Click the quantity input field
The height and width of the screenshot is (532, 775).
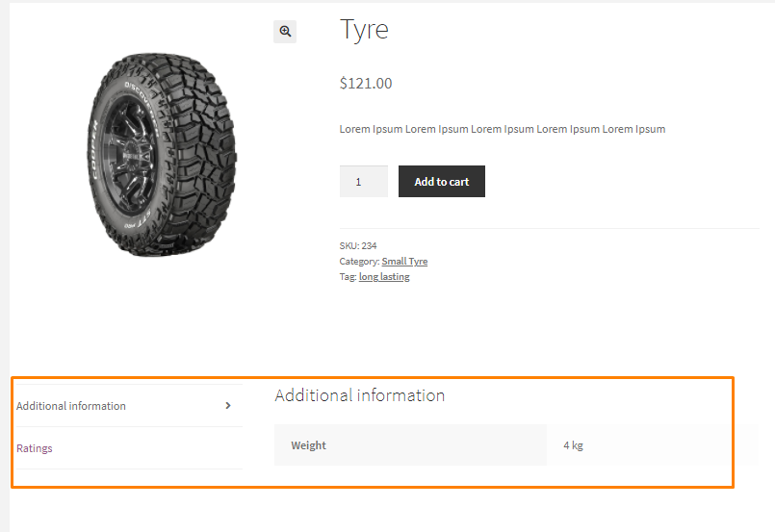point(363,181)
